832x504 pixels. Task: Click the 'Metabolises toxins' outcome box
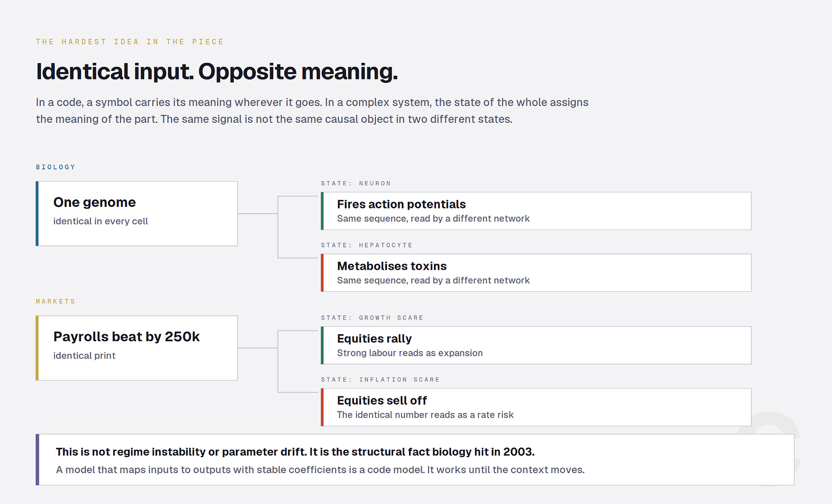[x=536, y=273]
